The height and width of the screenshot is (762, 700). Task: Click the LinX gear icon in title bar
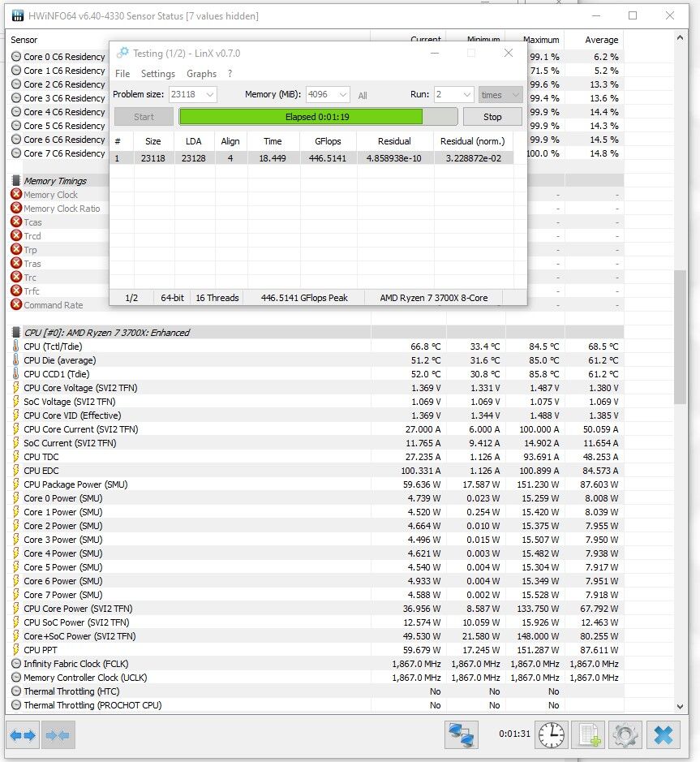point(123,53)
